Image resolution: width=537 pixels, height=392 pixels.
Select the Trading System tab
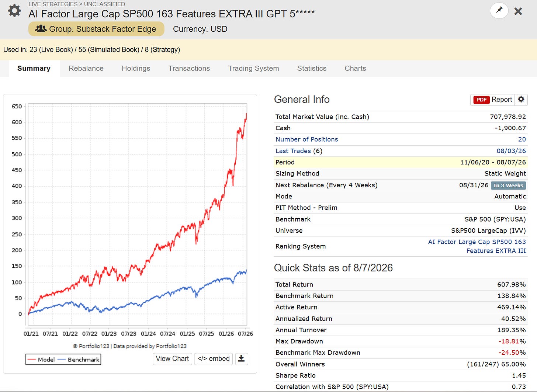click(253, 68)
